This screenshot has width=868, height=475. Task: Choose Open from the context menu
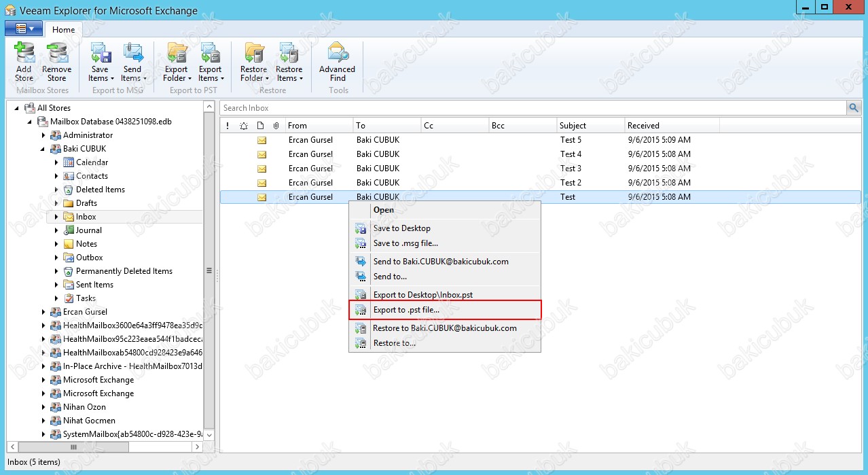pyautogui.click(x=445, y=210)
